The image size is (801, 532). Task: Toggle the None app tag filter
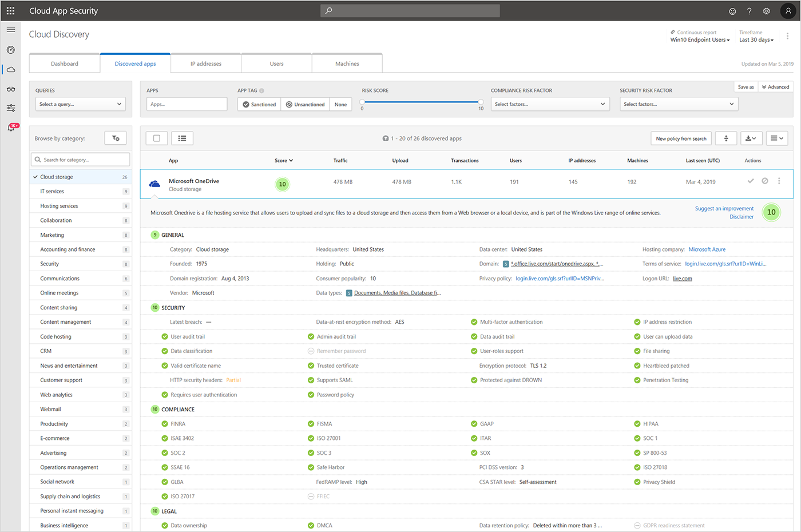340,104
